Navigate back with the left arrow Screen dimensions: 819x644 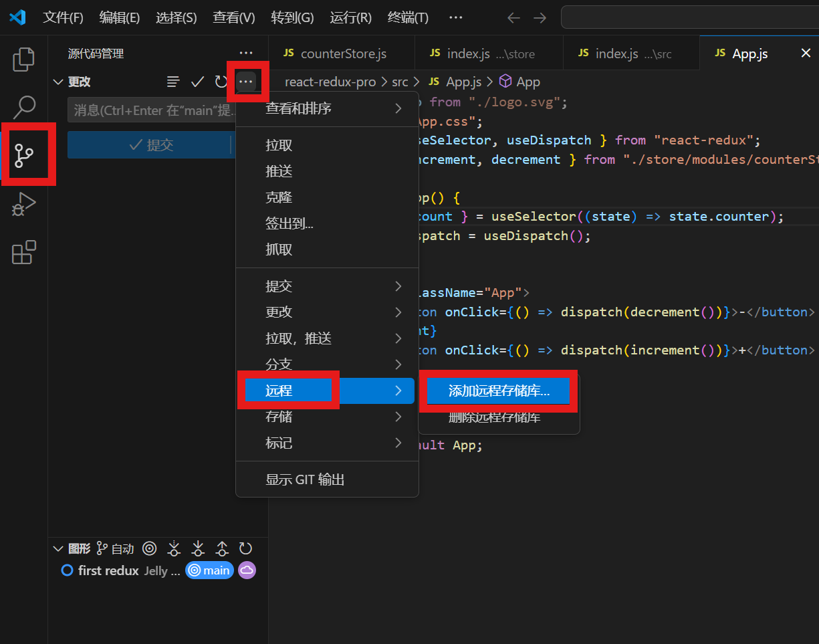point(513,18)
